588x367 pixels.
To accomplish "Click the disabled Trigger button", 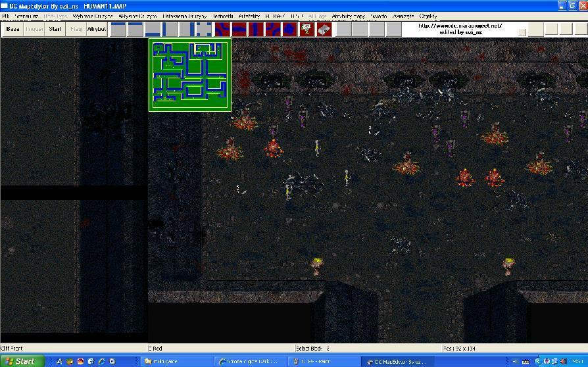I will [x=34, y=29].
